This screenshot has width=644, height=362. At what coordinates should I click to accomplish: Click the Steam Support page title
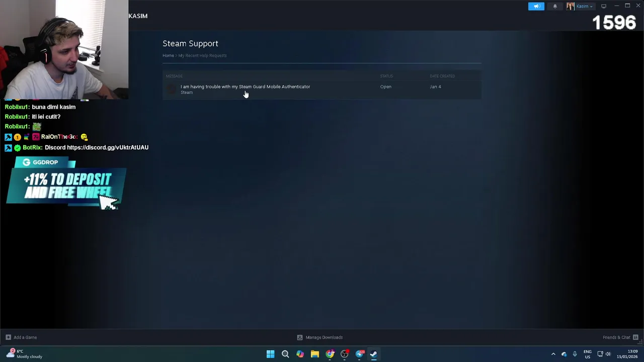(190, 43)
